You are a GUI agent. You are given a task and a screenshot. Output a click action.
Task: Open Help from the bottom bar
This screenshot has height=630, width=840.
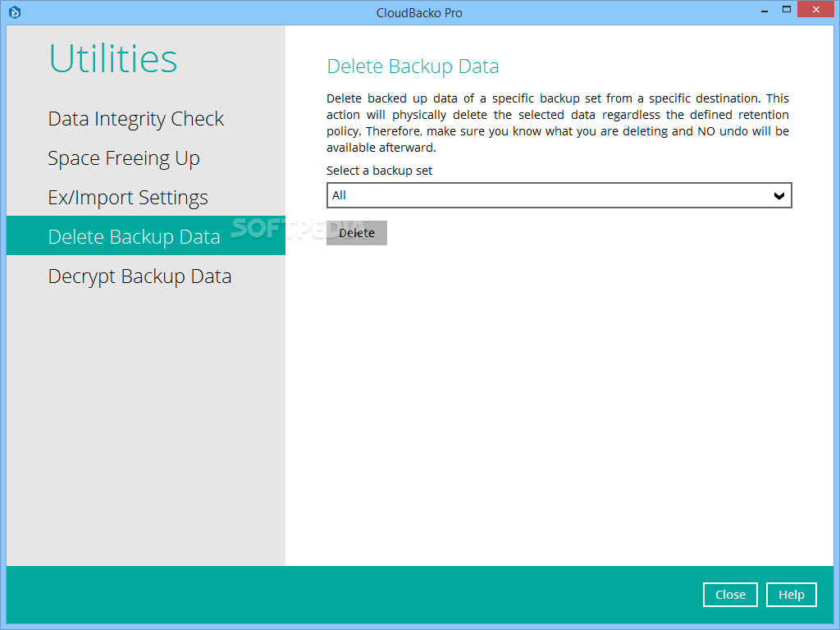click(x=792, y=595)
